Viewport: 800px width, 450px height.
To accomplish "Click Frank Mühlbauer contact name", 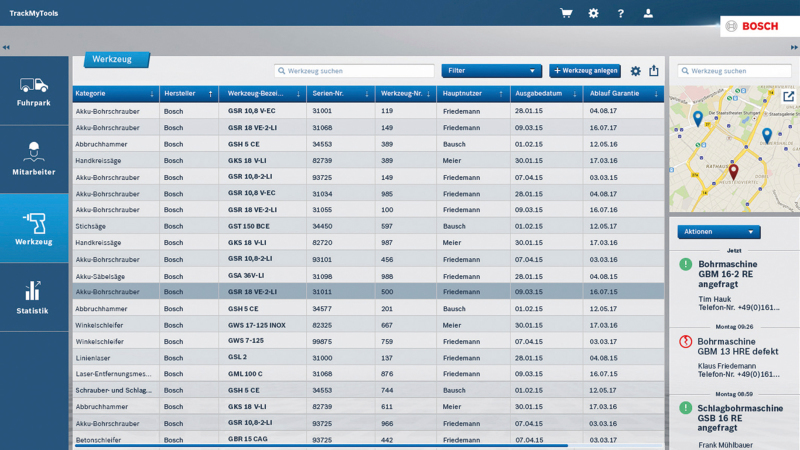I will (727, 445).
